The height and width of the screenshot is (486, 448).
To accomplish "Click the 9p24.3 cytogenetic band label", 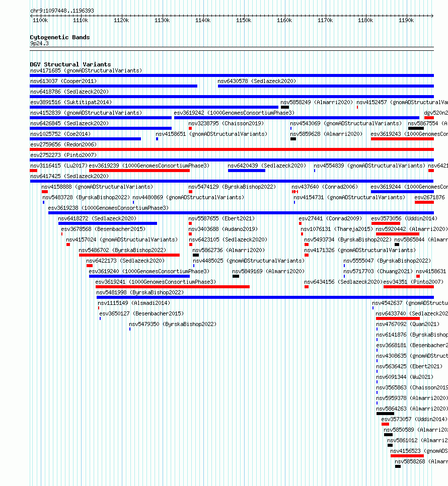I will coord(39,43).
